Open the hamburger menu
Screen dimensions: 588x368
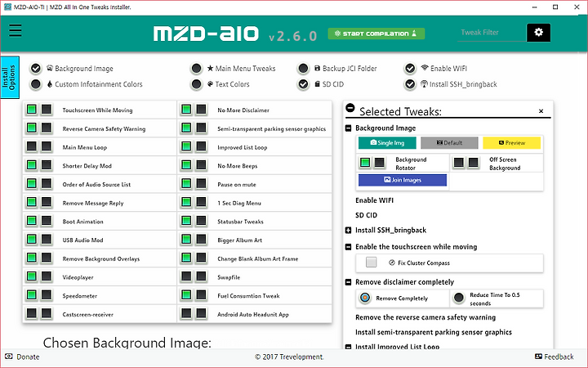[16, 30]
